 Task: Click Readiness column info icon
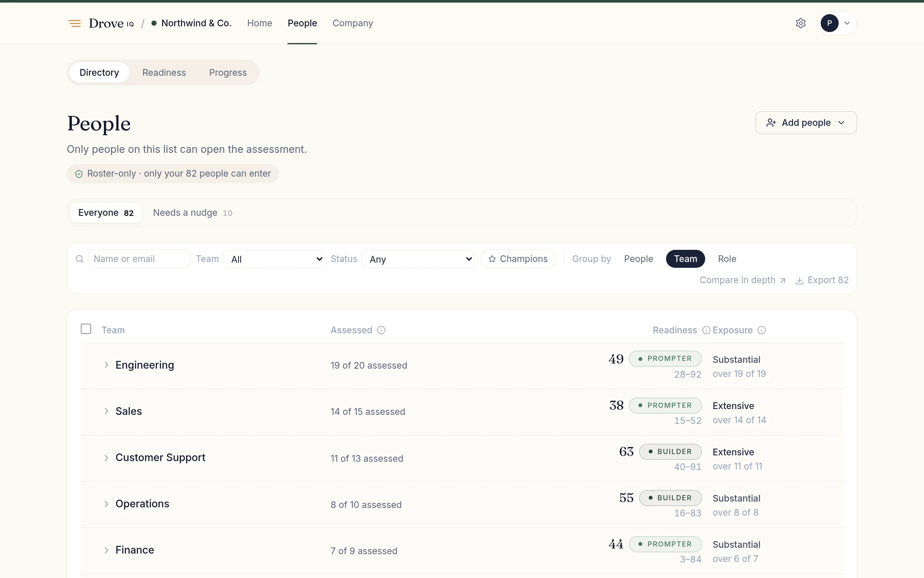click(x=706, y=330)
